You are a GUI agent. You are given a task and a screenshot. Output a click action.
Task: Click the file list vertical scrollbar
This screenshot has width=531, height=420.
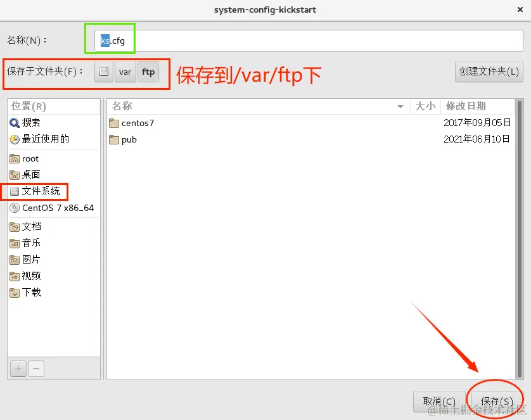pyautogui.click(x=520, y=239)
